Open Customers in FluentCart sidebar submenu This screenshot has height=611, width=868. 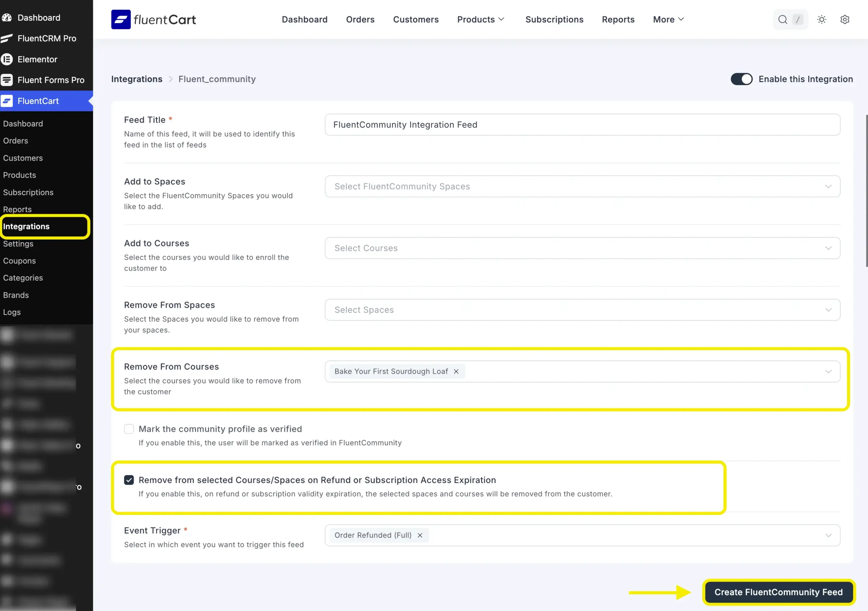pyautogui.click(x=23, y=158)
